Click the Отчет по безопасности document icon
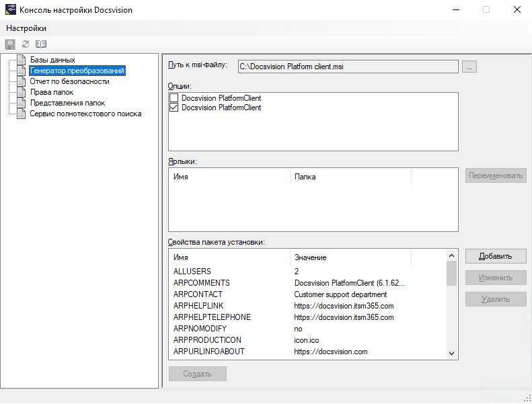 pyautogui.click(x=22, y=81)
